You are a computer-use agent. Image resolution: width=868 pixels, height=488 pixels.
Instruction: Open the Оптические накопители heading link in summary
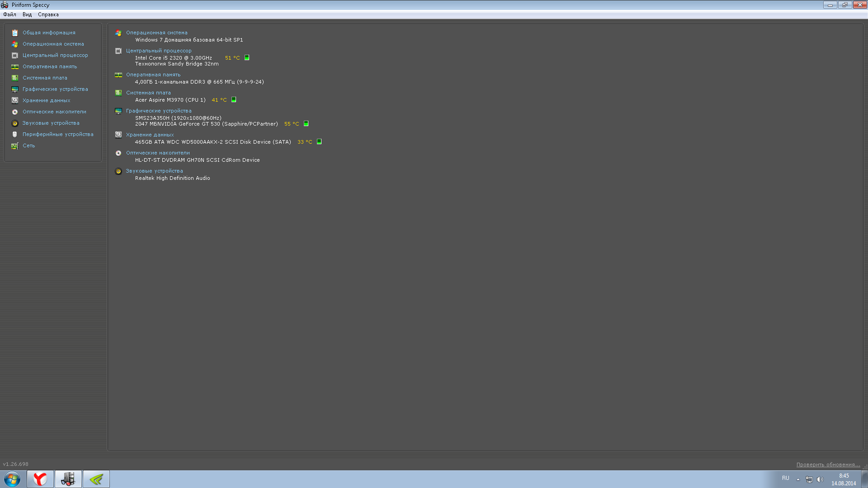158,153
